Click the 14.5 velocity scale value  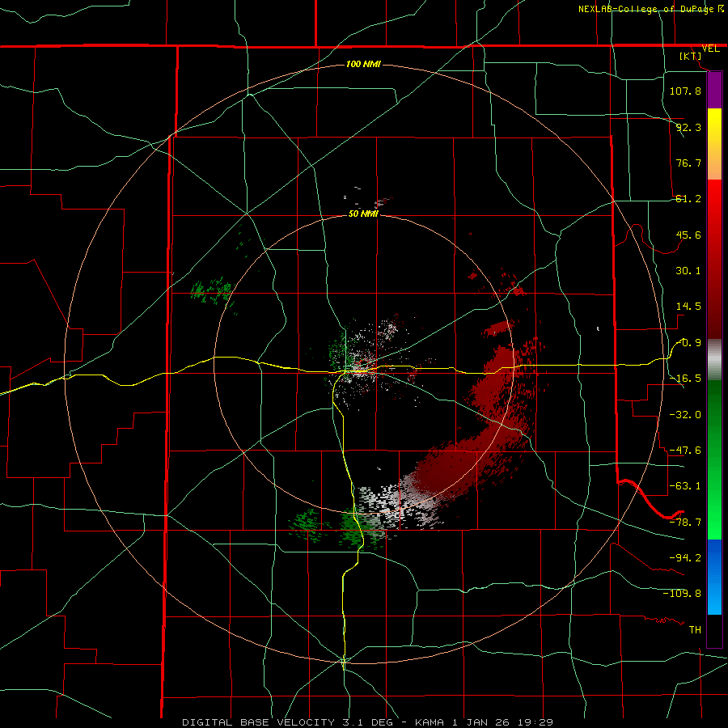pos(688,307)
